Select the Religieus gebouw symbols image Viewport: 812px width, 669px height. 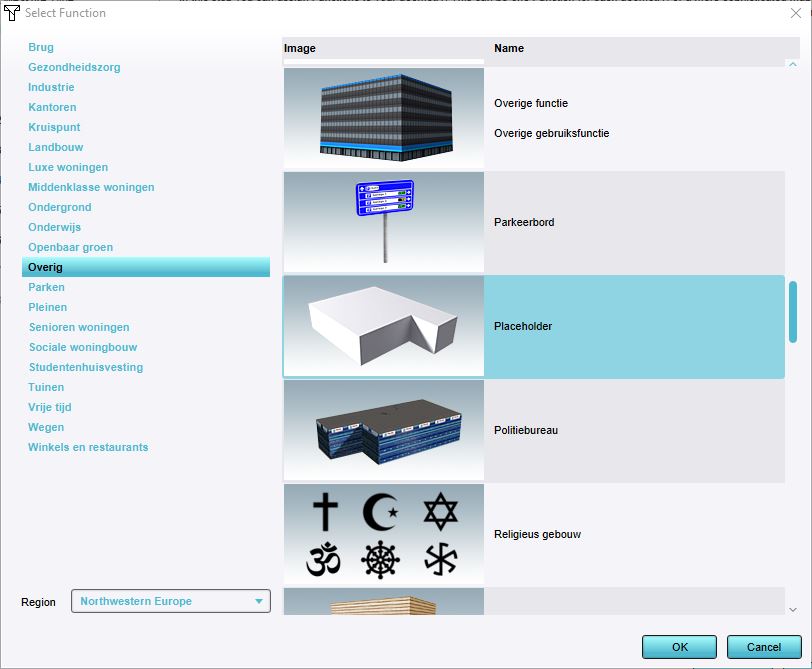384,534
